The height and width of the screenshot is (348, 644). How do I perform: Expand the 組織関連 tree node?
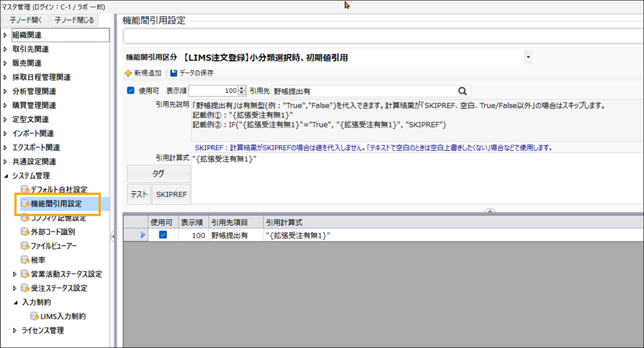[x=5, y=35]
